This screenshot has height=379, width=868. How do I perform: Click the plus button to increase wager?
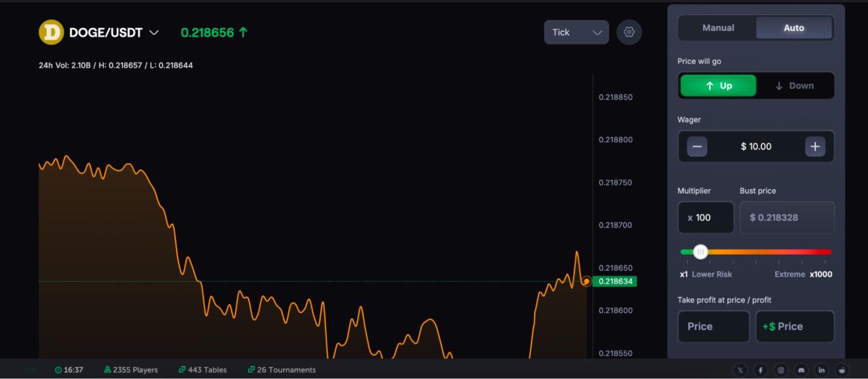[815, 146]
